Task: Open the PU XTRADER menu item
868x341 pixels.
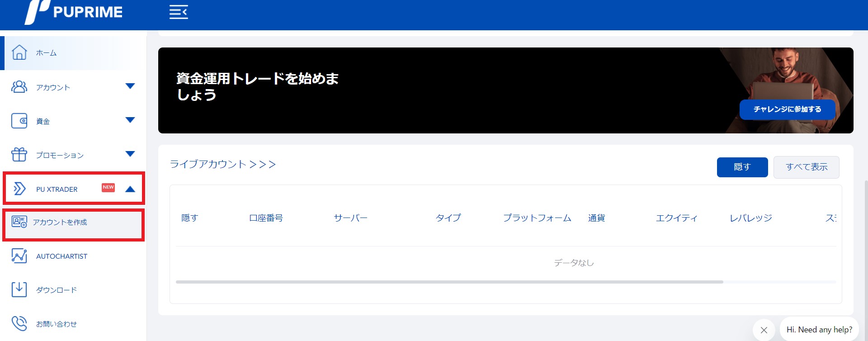Action: coord(73,188)
